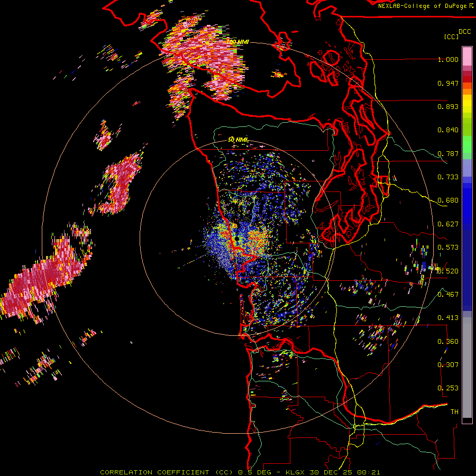Click the 0.520 value on color scale
This screenshot has width=476, height=476.
pyautogui.click(x=448, y=271)
